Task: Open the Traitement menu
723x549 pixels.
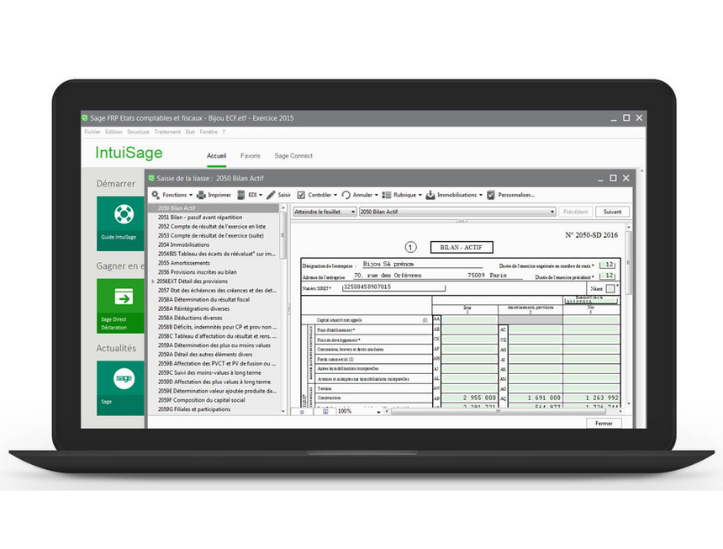Action: (x=167, y=132)
